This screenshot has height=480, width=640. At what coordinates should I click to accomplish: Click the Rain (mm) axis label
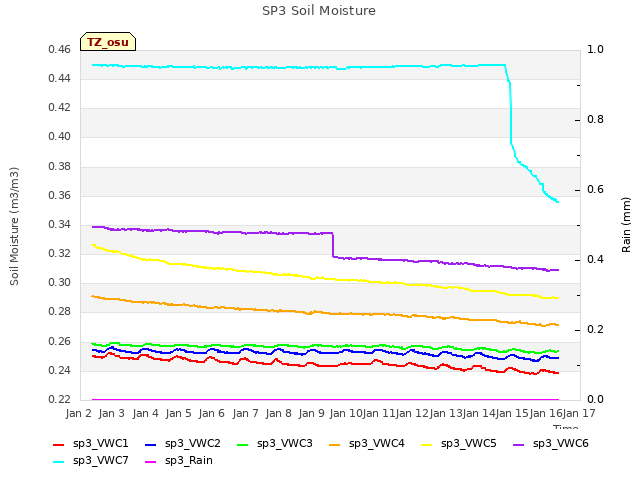626,225
